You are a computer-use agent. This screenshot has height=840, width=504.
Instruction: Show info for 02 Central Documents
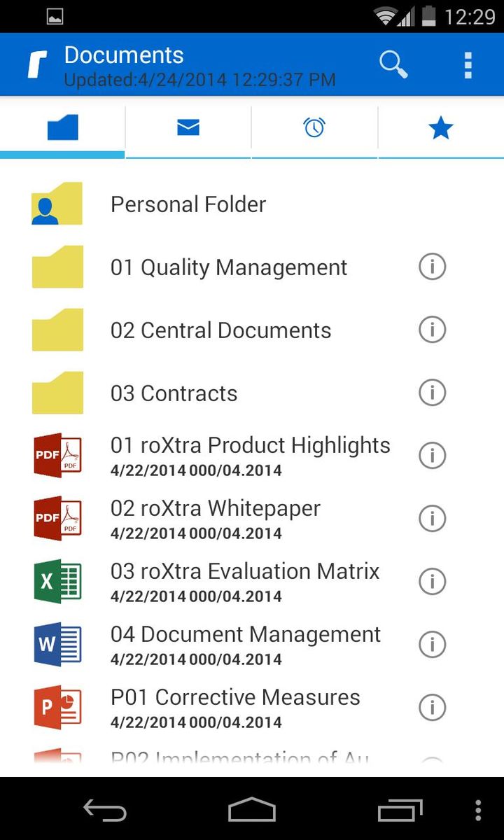(432, 330)
